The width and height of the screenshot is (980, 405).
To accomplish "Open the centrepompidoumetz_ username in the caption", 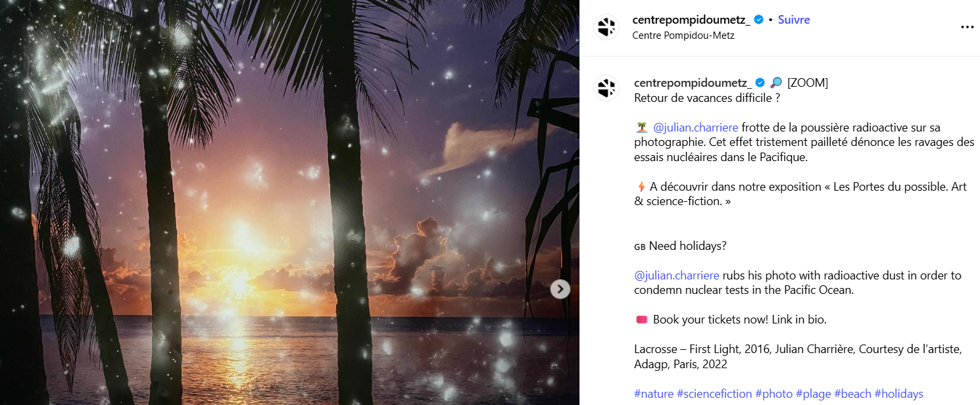I will tap(693, 83).
